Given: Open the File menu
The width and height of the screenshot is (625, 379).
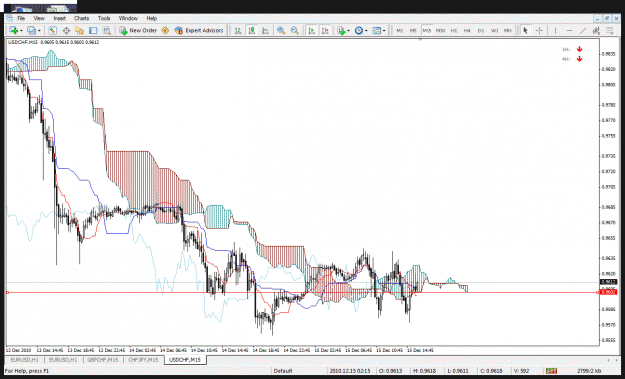Looking at the screenshot, I should pos(21,18).
